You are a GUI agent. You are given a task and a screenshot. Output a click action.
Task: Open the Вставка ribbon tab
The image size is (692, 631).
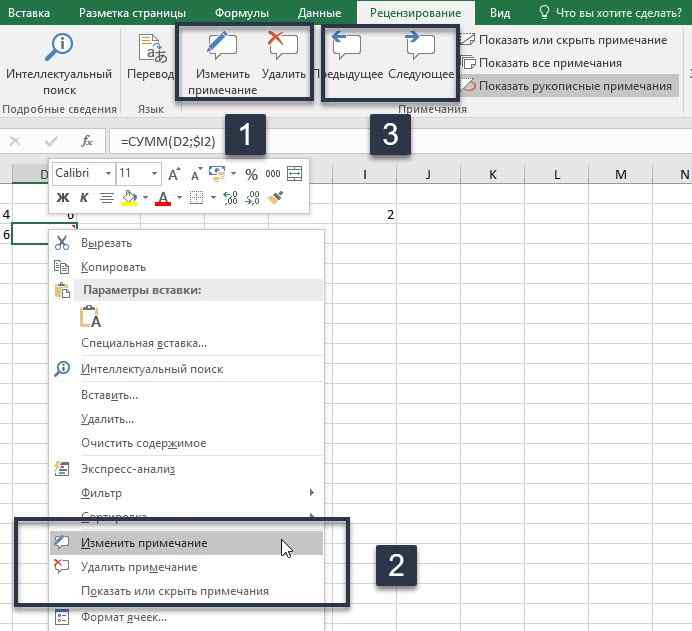pyautogui.click(x=29, y=13)
